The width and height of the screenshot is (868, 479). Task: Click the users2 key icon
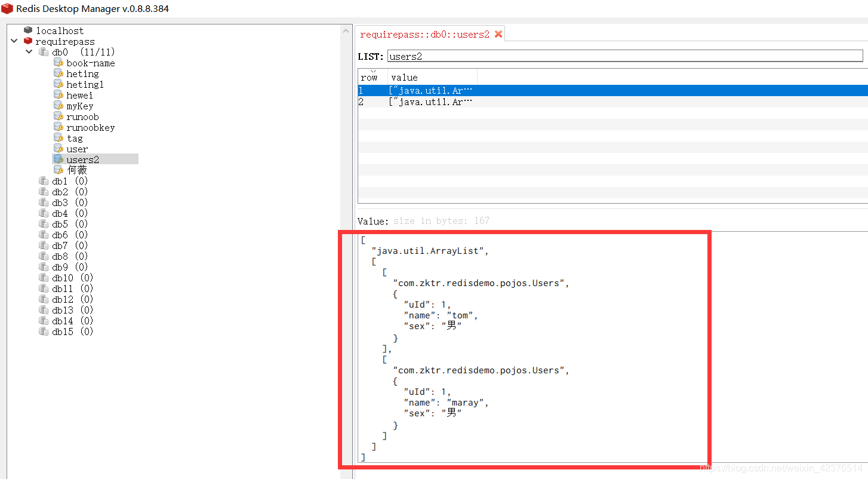[58, 159]
